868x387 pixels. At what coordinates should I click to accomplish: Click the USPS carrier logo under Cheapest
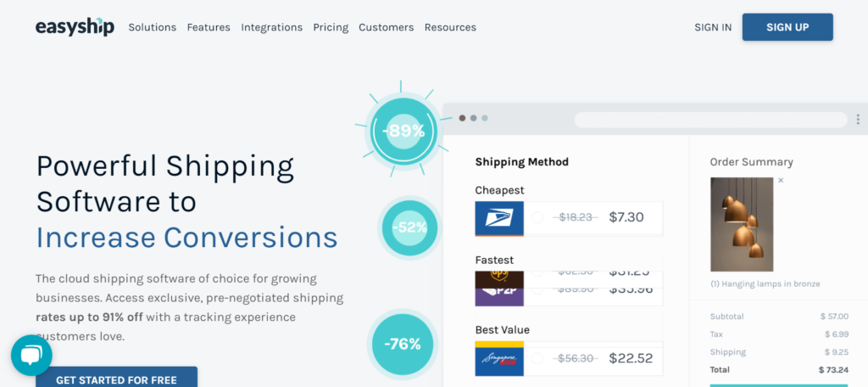point(499,218)
